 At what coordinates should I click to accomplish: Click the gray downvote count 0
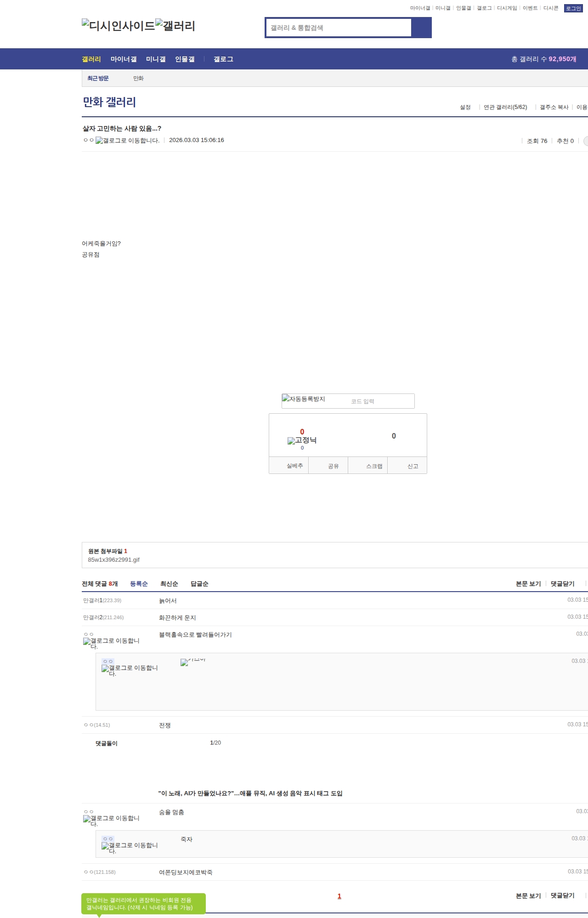coord(394,436)
